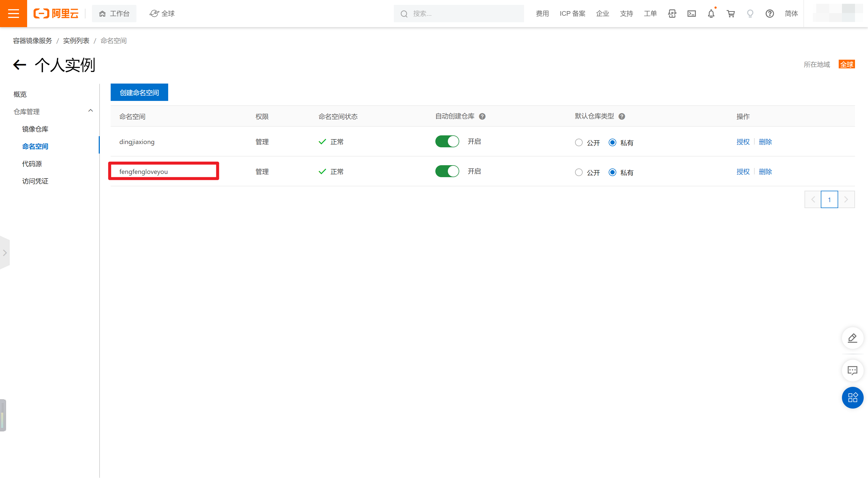Open the feedback chat bubble icon
Screen dimensions: 868x478
tap(853, 371)
